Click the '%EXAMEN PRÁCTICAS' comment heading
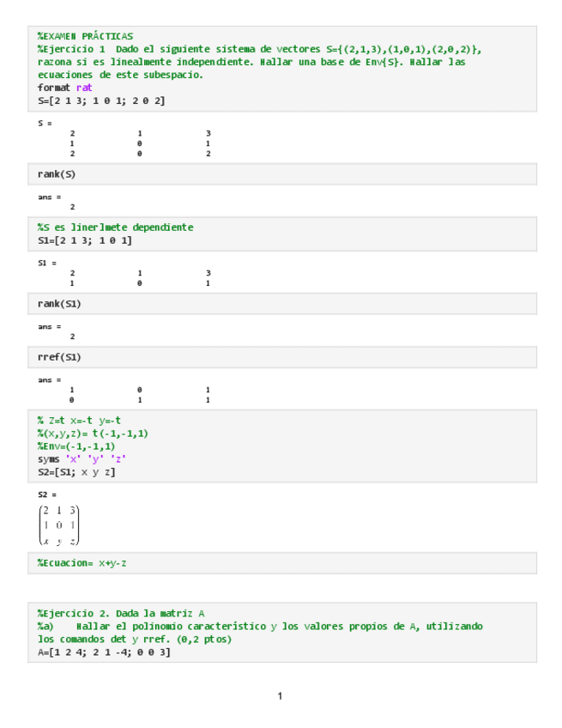The height and width of the screenshot is (728, 562). point(85,36)
